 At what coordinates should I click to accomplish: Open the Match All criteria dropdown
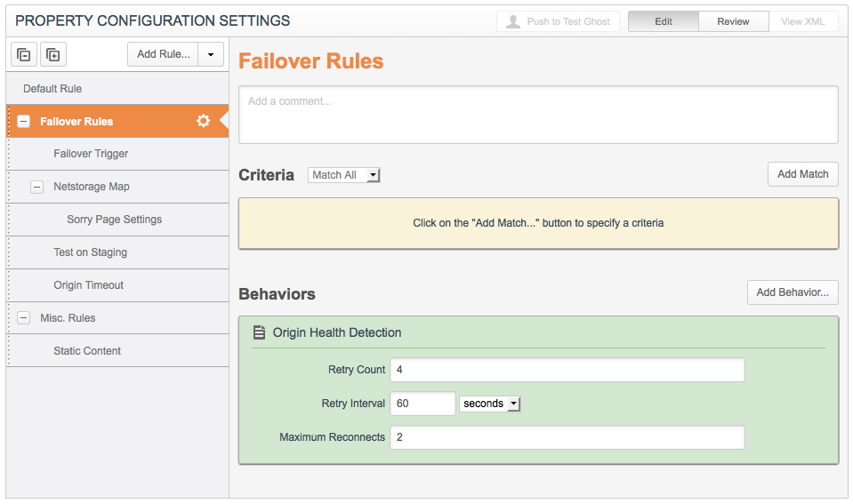point(344,175)
